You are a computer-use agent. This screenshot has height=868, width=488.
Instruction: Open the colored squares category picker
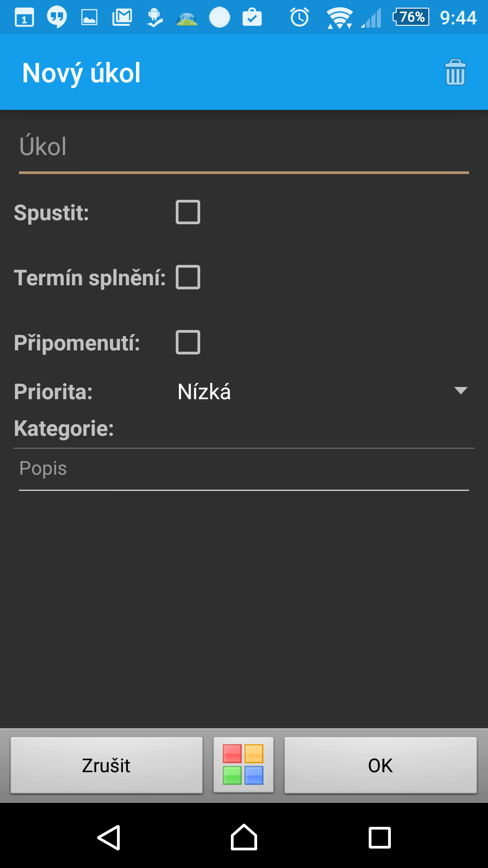point(243,765)
